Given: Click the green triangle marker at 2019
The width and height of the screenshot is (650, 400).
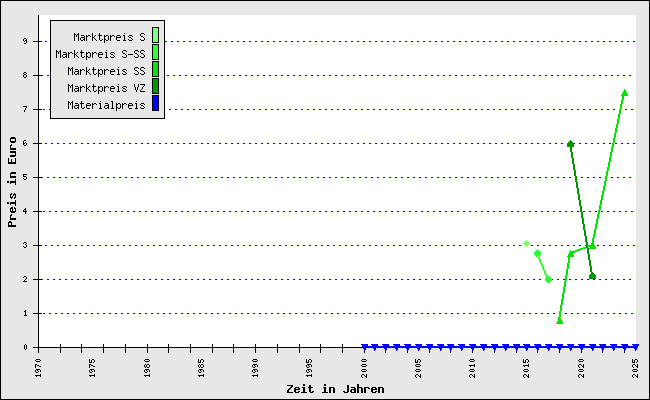Looking at the screenshot, I should [570, 254].
